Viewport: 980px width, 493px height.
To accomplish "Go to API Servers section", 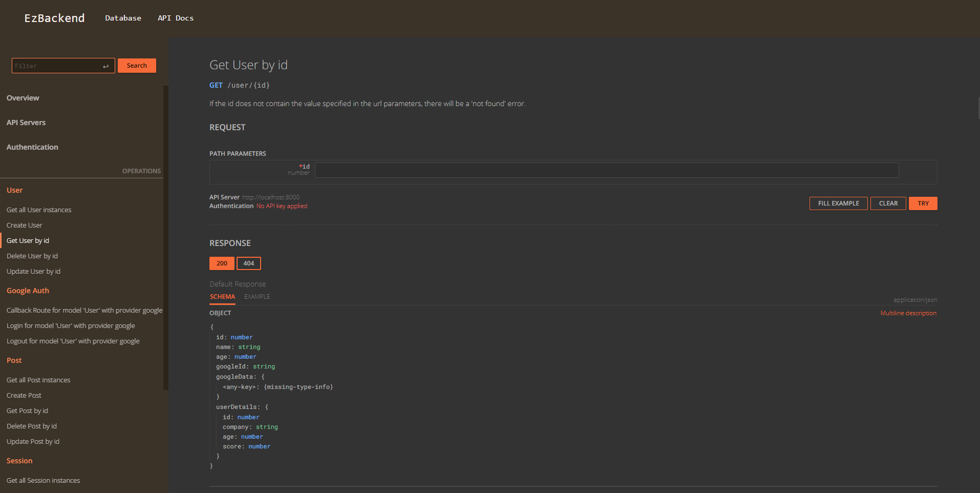I will pos(26,122).
